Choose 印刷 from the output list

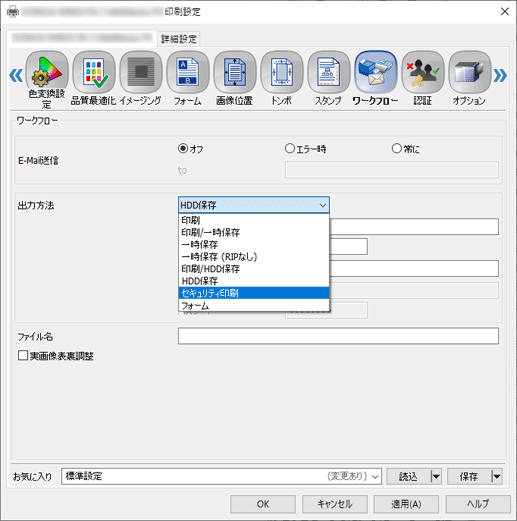[254, 220]
